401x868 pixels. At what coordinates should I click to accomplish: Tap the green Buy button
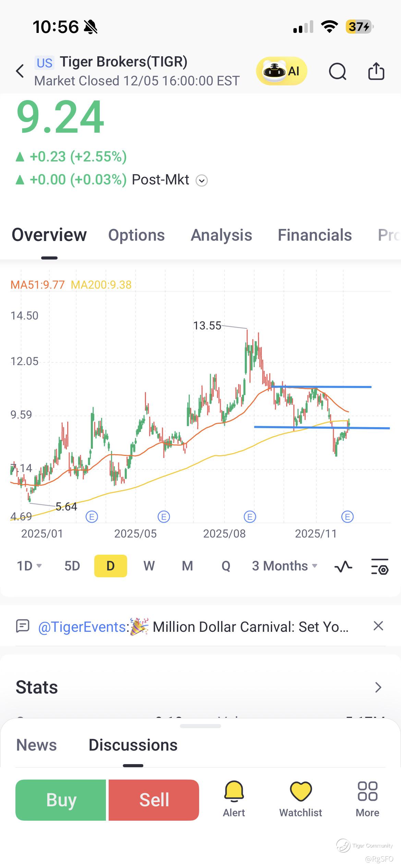click(61, 800)
